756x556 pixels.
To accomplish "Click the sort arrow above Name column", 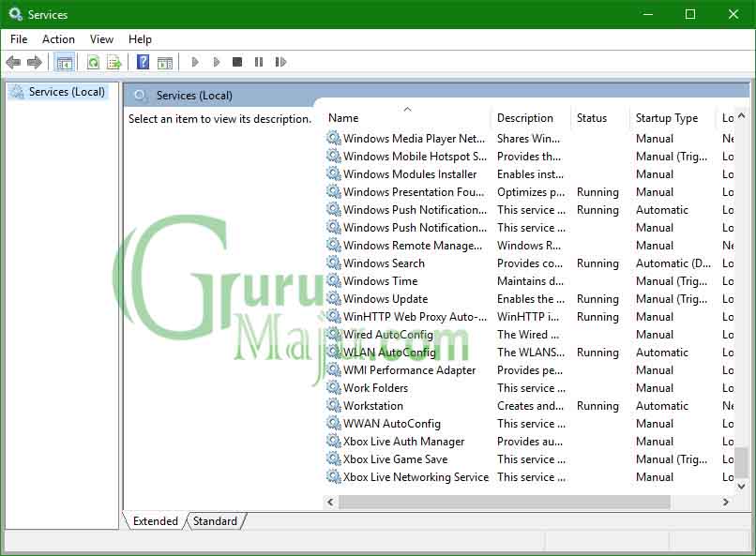I will pos(407,110).
